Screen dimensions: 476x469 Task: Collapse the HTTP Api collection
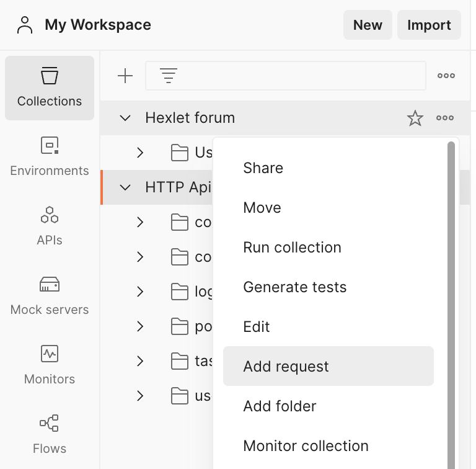click(x=125, y=187)
